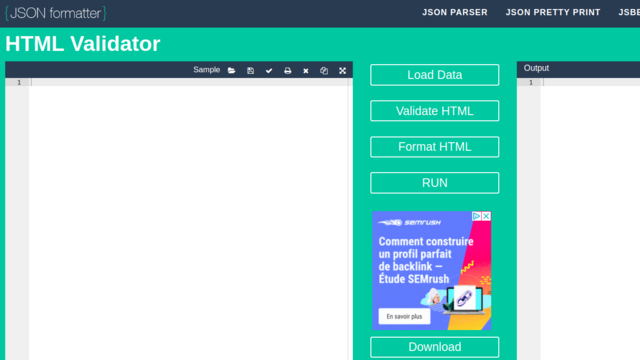This screenshot has height=360, width=640.
Task: Go to the JSON formatter logo home
Action: tap(56, 13)
